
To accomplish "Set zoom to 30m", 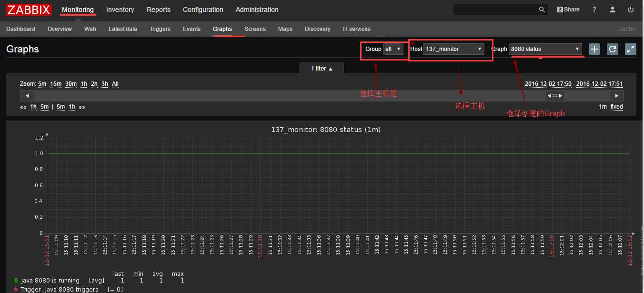I will click(x=71, y=84).
